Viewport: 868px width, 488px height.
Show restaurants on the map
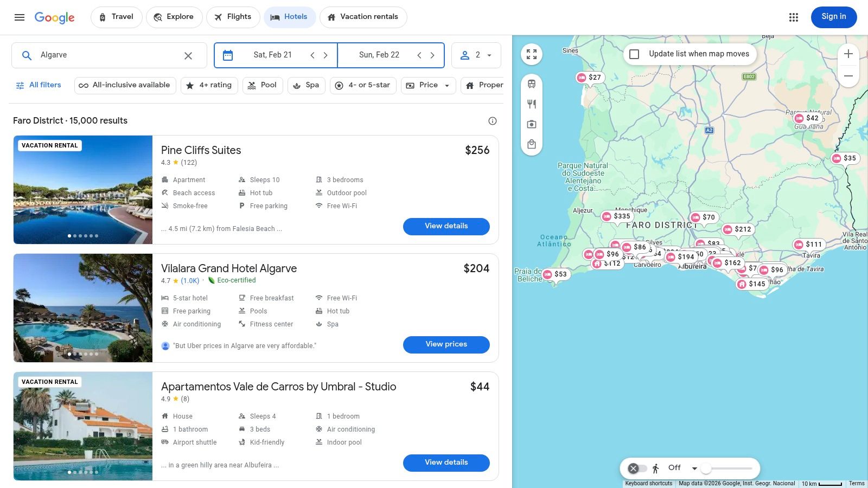[532, 104]
